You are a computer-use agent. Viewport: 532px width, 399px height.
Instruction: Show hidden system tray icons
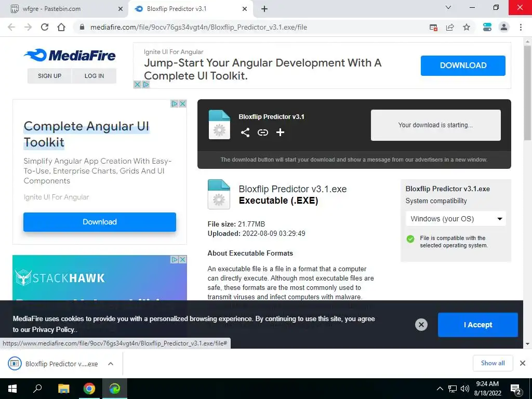coord(440,389)
